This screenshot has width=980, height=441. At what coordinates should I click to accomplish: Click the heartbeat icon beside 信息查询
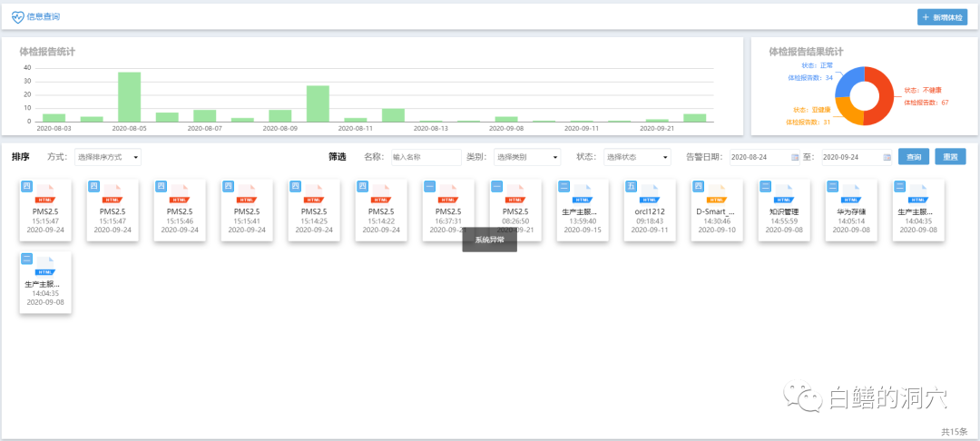click(x=18, y=17)
